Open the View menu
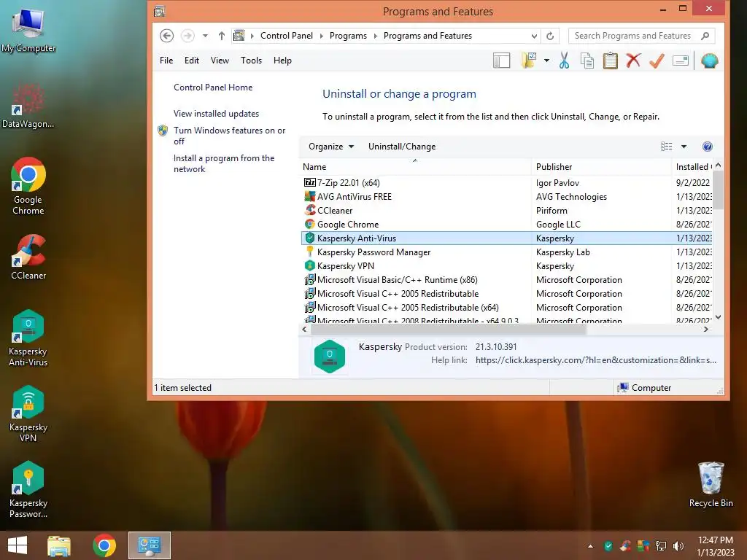This screenshot has height=560, width=747. pos(220,61)
